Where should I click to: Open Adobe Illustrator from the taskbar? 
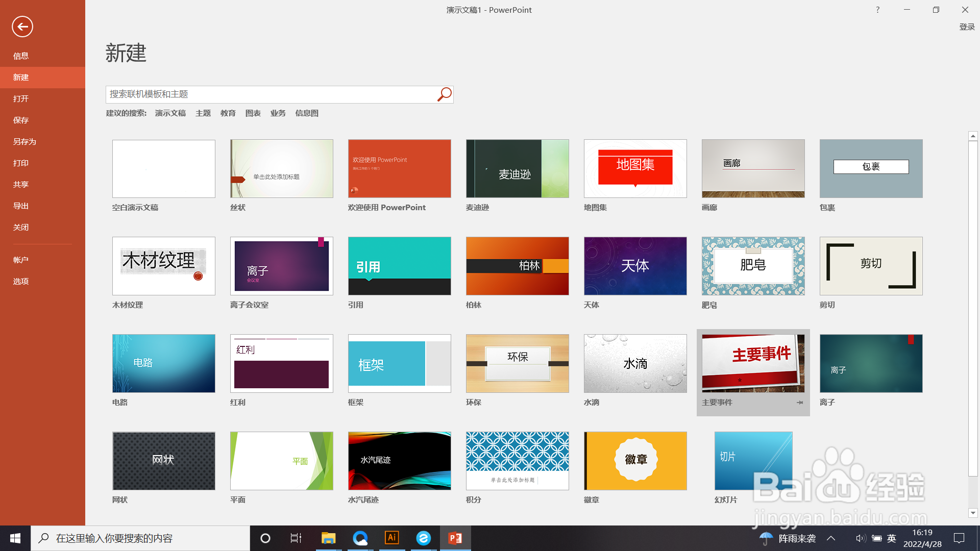pos(391,538)
